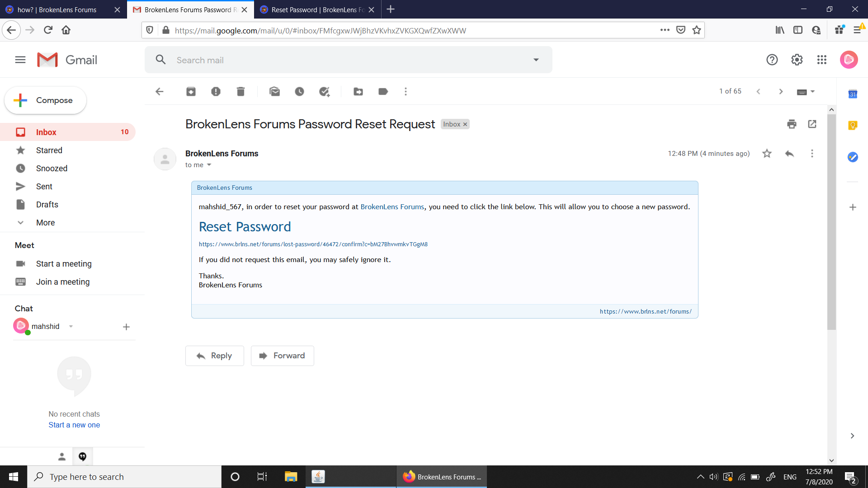Add to Tasks using the checkmark icon
Image resolution: width=868 pixels, height=488 pixels.
pyautogui.click(x=324, y=92)
